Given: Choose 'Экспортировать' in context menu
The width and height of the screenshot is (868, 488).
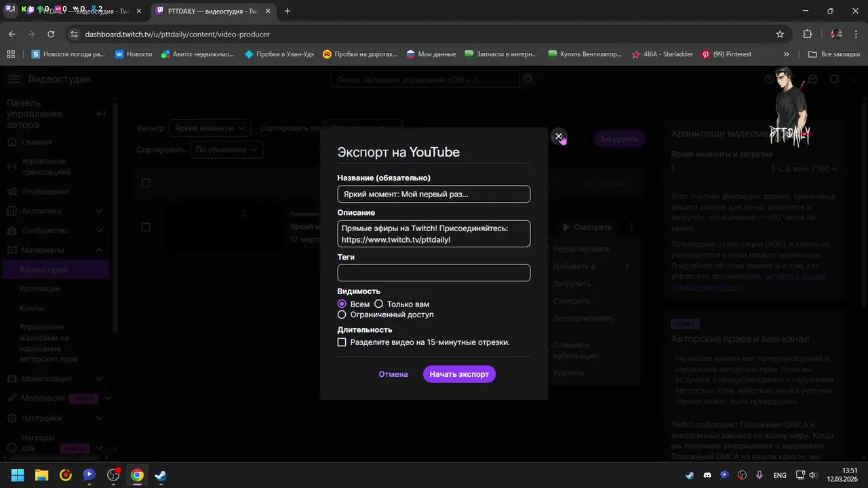Looking at the screenshot, I should pos(583,318).
